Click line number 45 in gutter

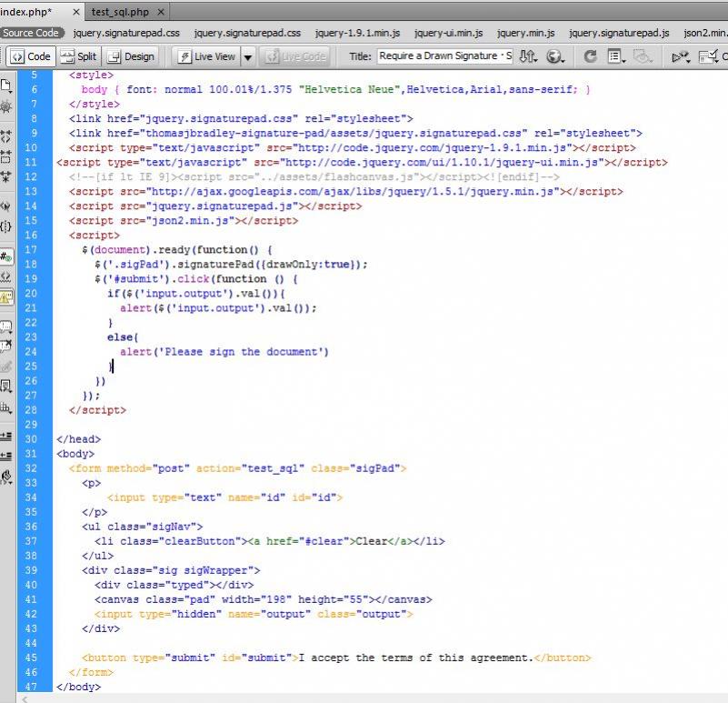pyautogui.click(x=31, y=658)
